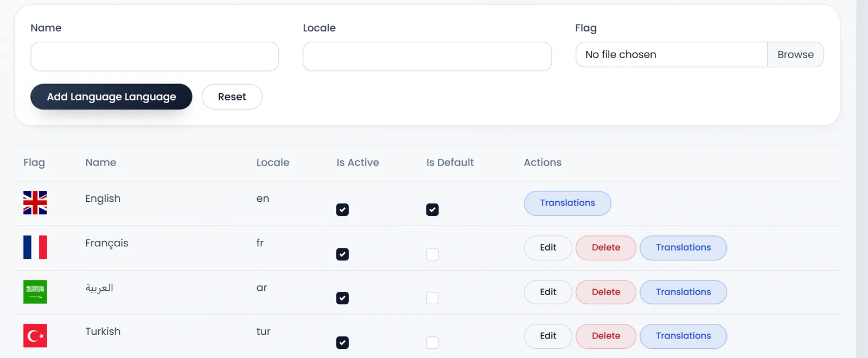Click the Flag column header

[x=34, y=163]
